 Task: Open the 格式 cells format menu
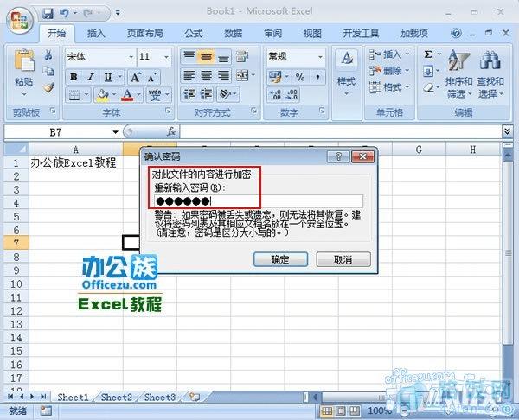[389, 87]
